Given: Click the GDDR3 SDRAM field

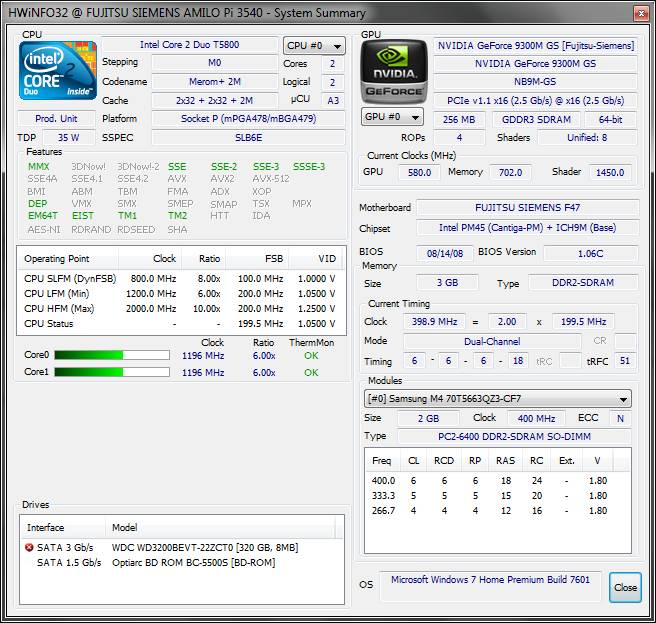Looking at the screenshot, I should (x=536, y=120).
